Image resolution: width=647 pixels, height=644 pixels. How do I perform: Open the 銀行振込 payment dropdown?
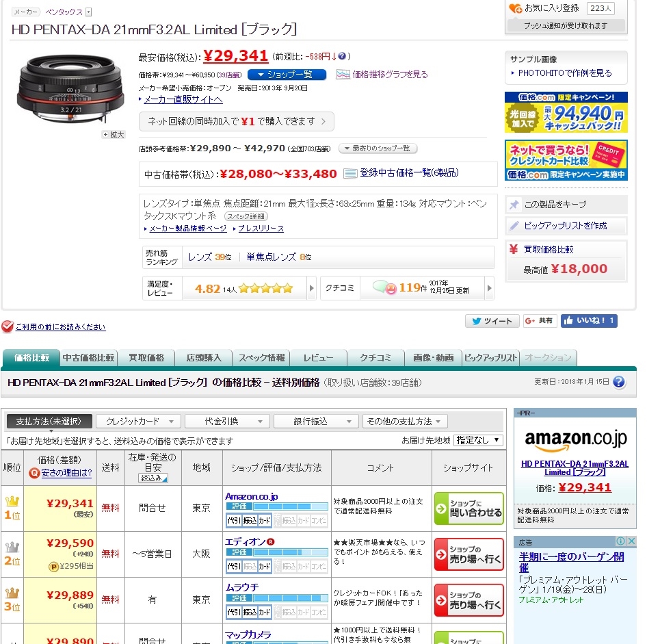[316, 422]
